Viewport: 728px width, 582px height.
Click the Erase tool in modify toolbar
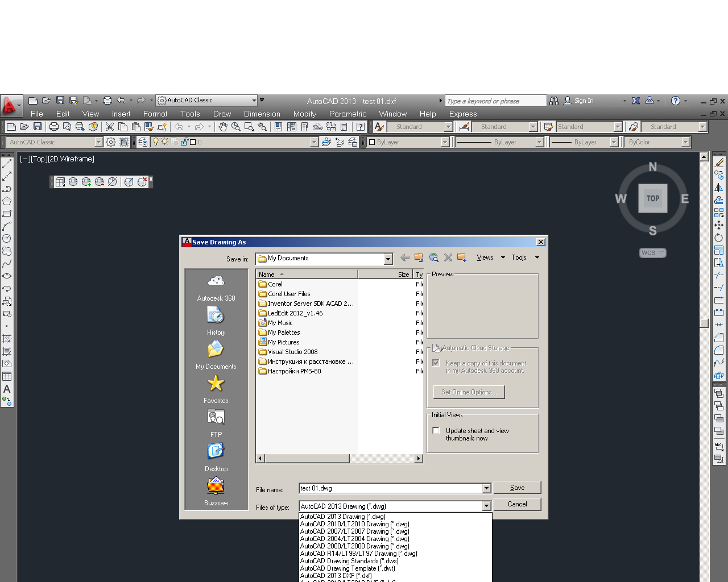click(719, 163)
